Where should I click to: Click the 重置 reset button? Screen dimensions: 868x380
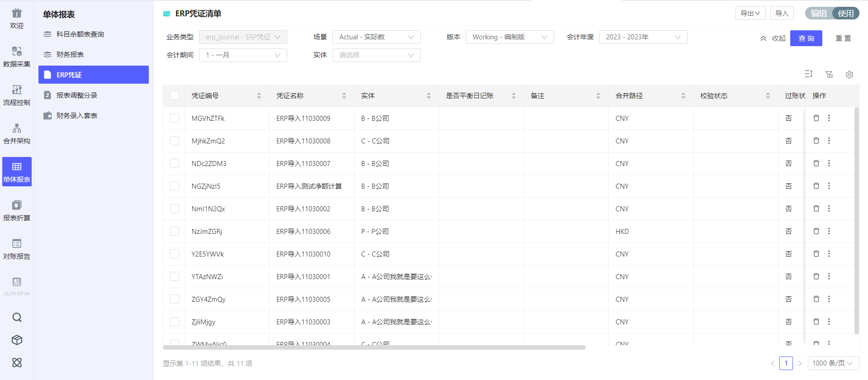[x=843, y=38]
